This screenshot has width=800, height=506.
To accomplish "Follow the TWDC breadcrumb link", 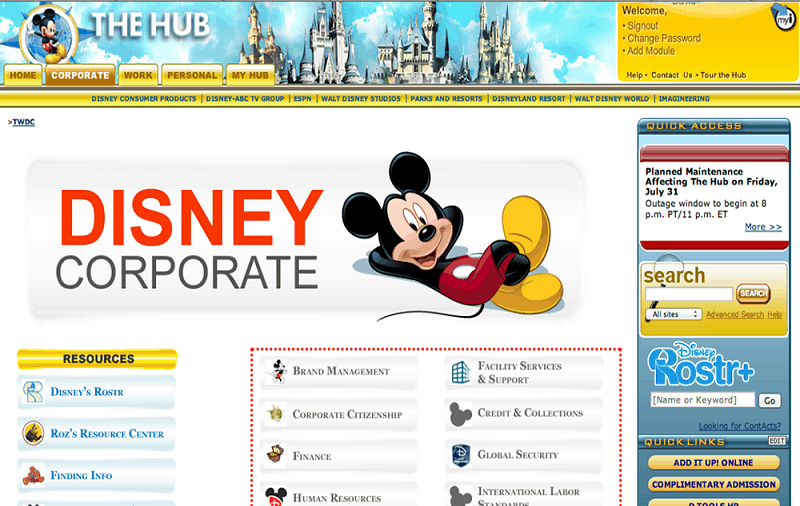I will pos(23,122).
